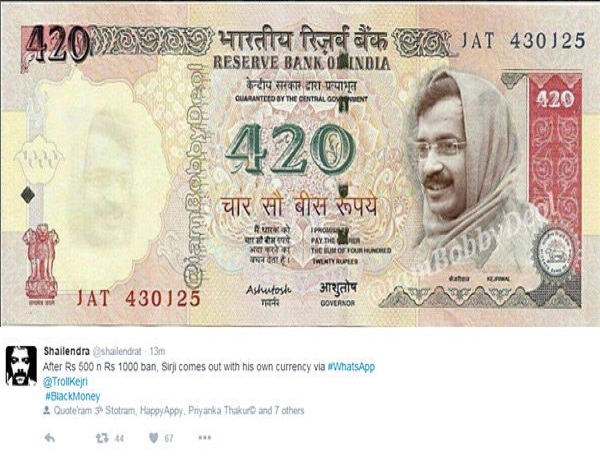Open the 420 rupee banknote image
600x461 pixels.
point(300,165)
